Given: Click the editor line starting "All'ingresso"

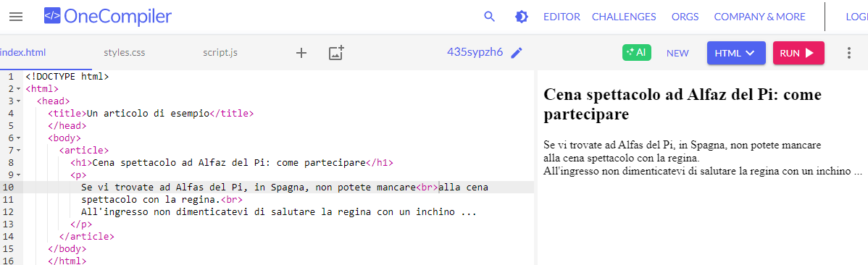Looking at the screenshot, I should 278,212.
